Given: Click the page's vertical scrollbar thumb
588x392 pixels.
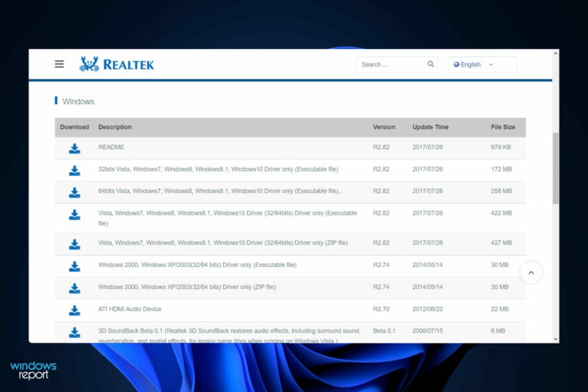Looking at the screenshot, I should [555, 167].
